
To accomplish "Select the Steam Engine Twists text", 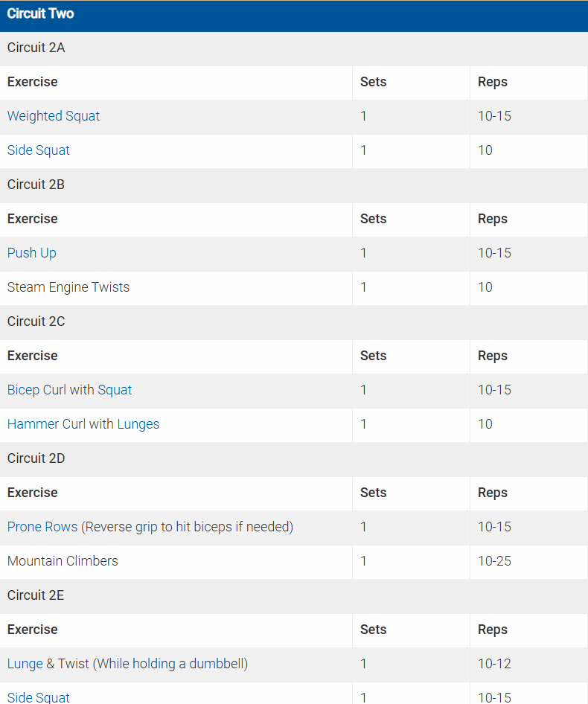I will 68,287.
